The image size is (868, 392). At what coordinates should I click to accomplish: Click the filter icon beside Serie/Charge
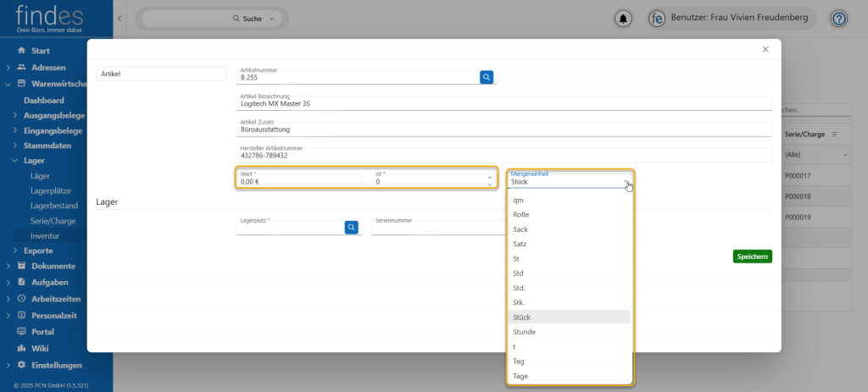click(834, 135)
